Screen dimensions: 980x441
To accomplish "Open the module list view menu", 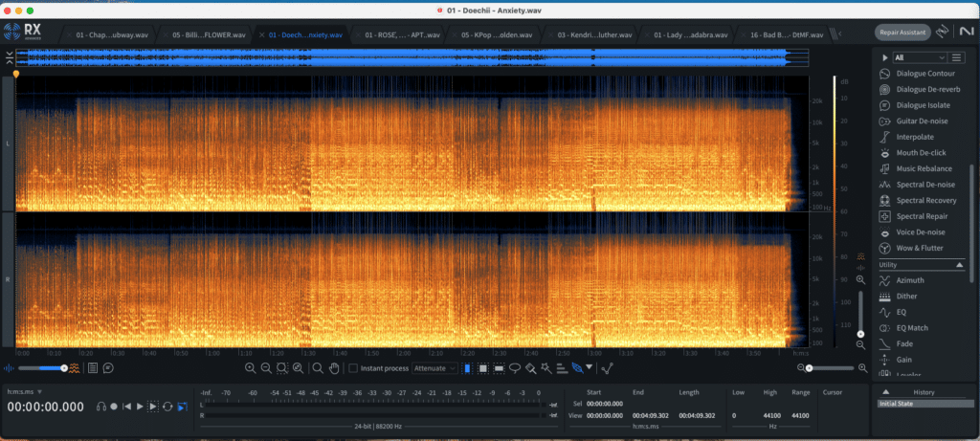I will [956, 57].
